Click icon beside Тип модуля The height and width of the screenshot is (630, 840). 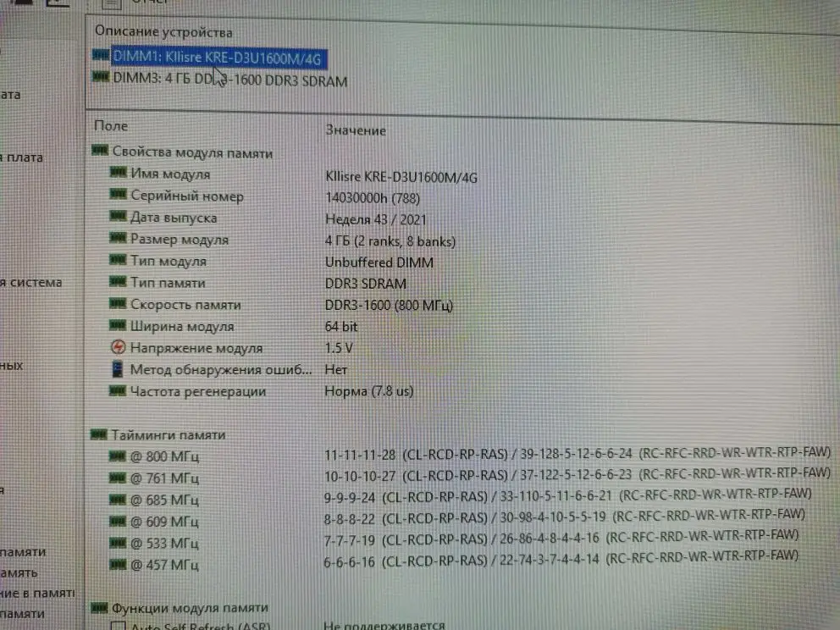(x=118, y=260)
